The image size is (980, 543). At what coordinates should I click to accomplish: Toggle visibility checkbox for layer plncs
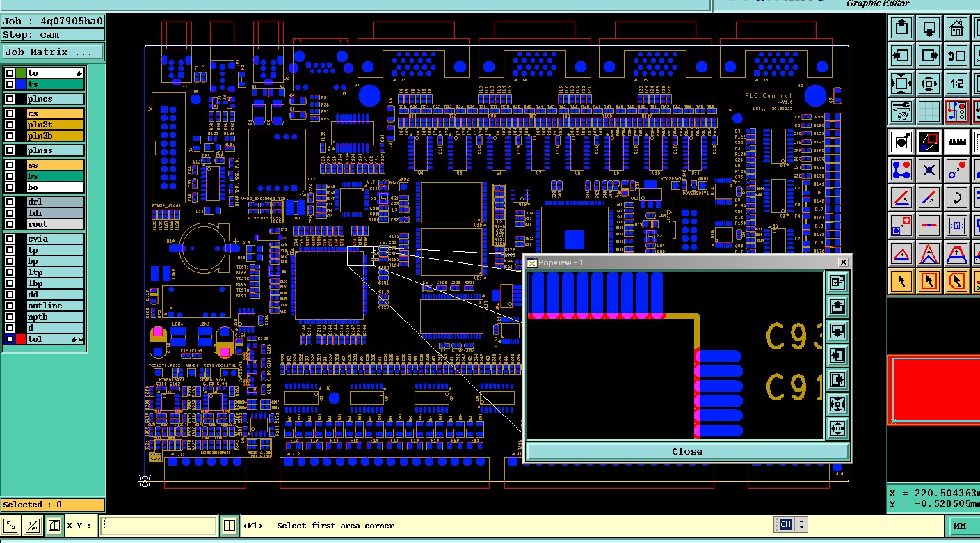click(10, 99)
